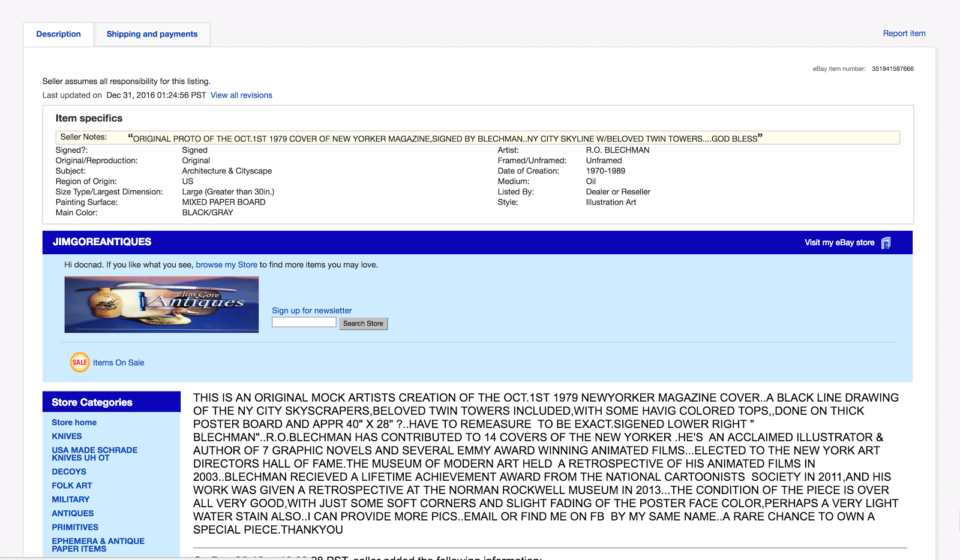The width and height of the screenshot is (960, 560).
Task: Click the Original/Reproduction value Original
Action: pos(196,161)
